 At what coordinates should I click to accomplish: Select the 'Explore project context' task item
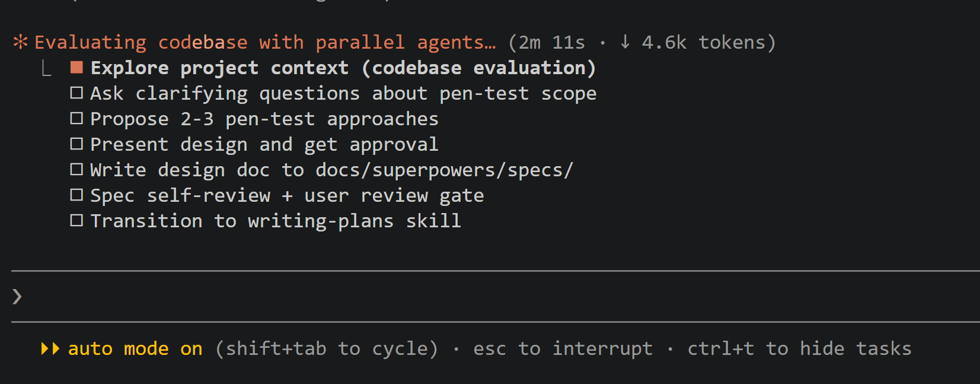[343, 68]
